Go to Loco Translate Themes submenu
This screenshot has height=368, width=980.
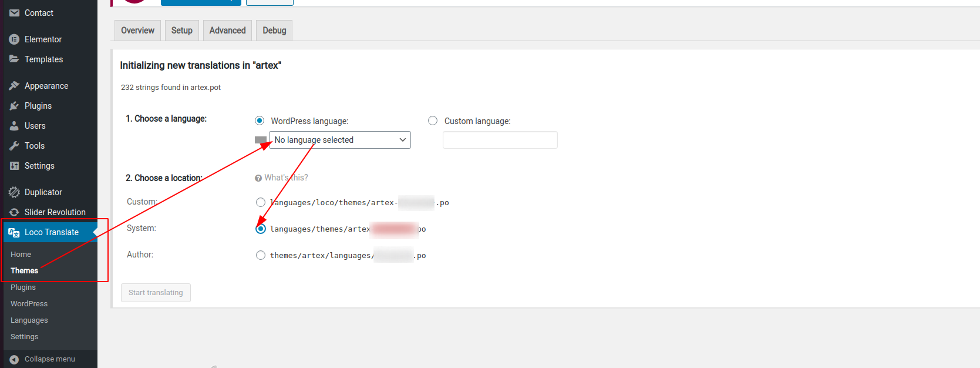[24, 271]
